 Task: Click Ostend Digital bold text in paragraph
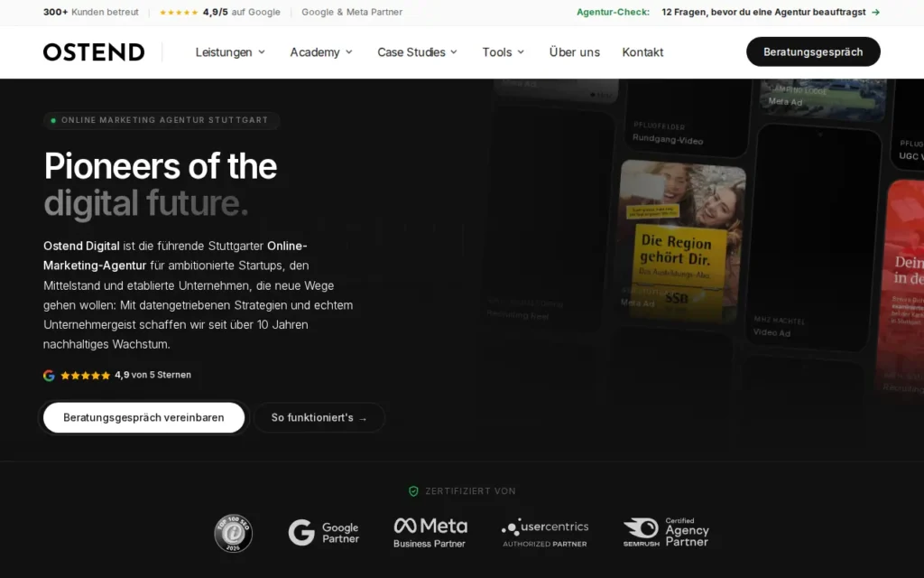(x=81, y=246)
